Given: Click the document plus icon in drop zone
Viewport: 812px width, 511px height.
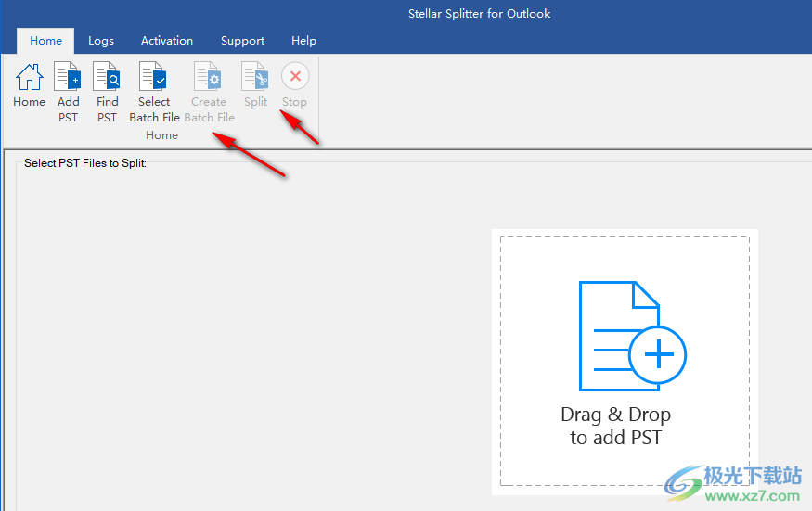Looking at the screenshot, I should [x=632, y=336].
